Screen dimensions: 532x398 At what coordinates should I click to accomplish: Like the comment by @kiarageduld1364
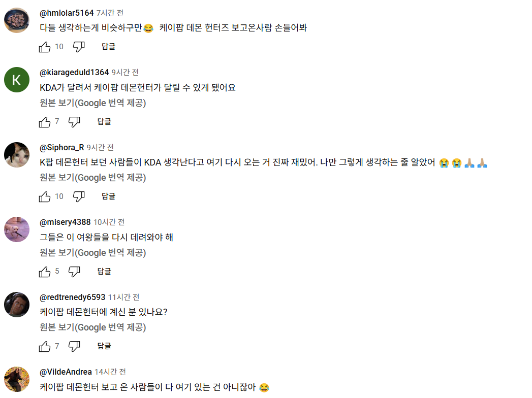[x=45, y=122]
